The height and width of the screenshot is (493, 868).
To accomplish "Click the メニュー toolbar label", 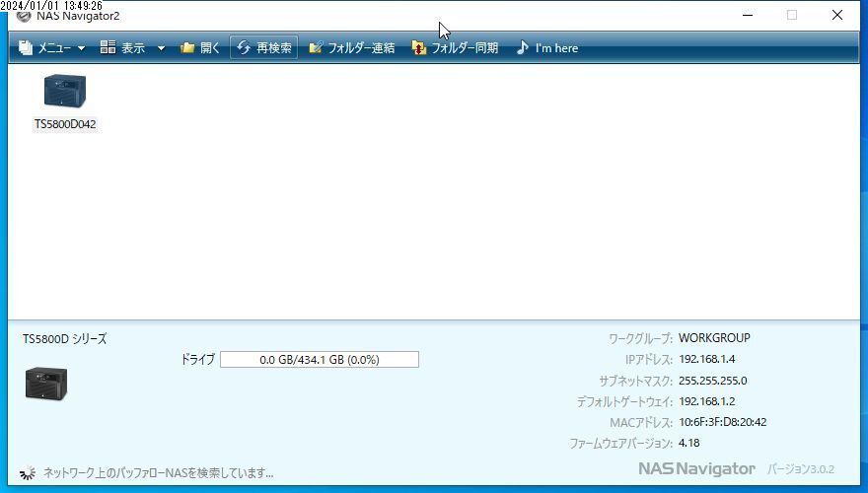I will tap(54, 48).
